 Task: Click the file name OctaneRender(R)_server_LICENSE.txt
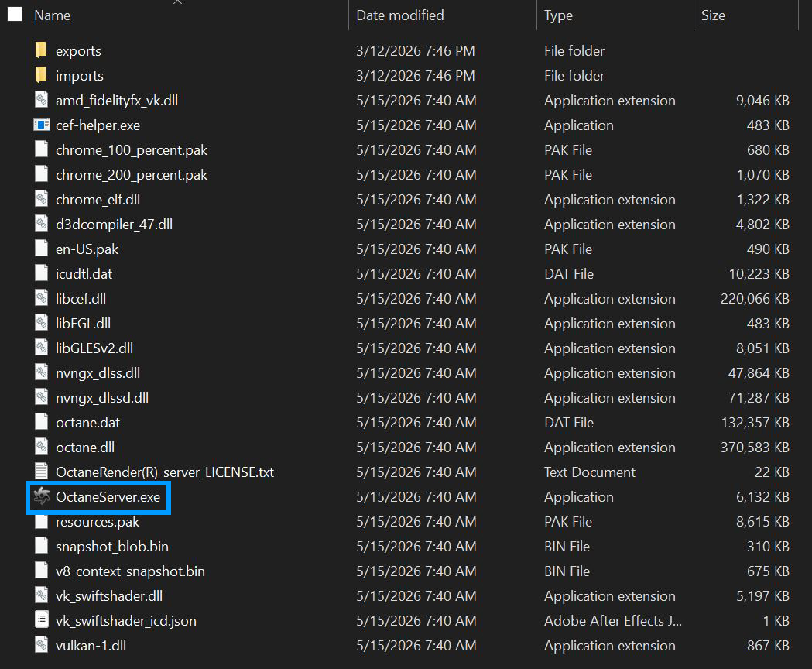coord(165,472)
